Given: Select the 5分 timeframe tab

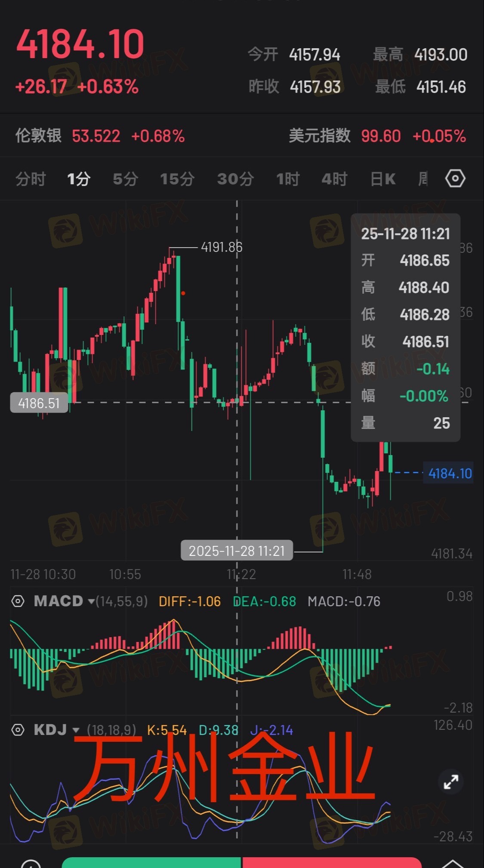Looking at the screenshot, I should click(x=125, y=179).
